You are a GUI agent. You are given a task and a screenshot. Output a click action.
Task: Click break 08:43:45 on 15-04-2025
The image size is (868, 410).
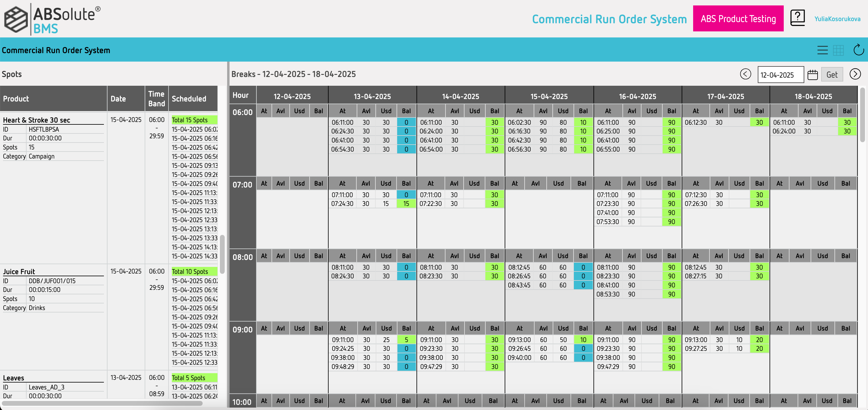pos(519,285)
